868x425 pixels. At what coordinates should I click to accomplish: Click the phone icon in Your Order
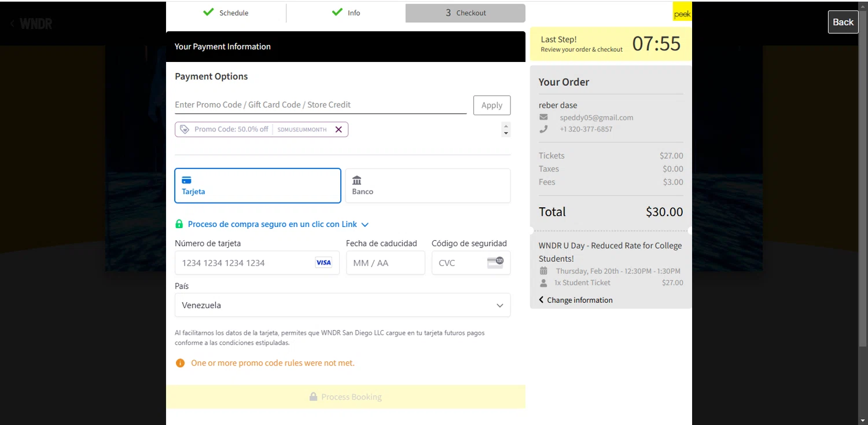click(x=543, y=129)
